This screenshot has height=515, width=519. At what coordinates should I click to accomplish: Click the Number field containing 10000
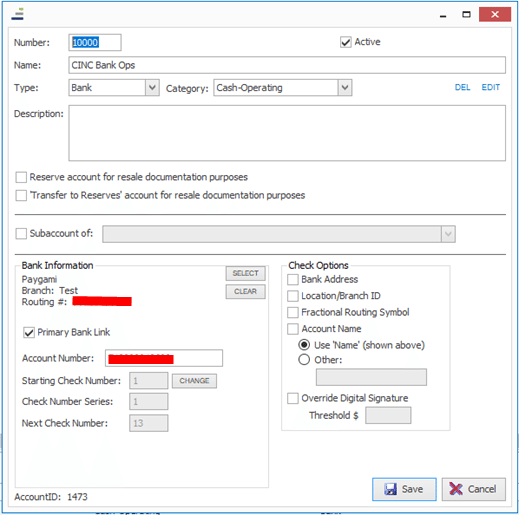click(x=95, y=43)
